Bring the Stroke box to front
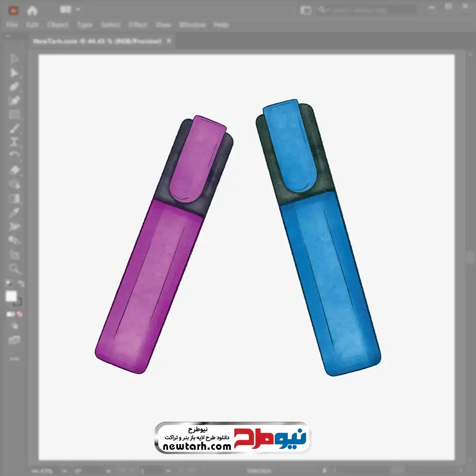476x476 pixels. [x=18, y=302]
